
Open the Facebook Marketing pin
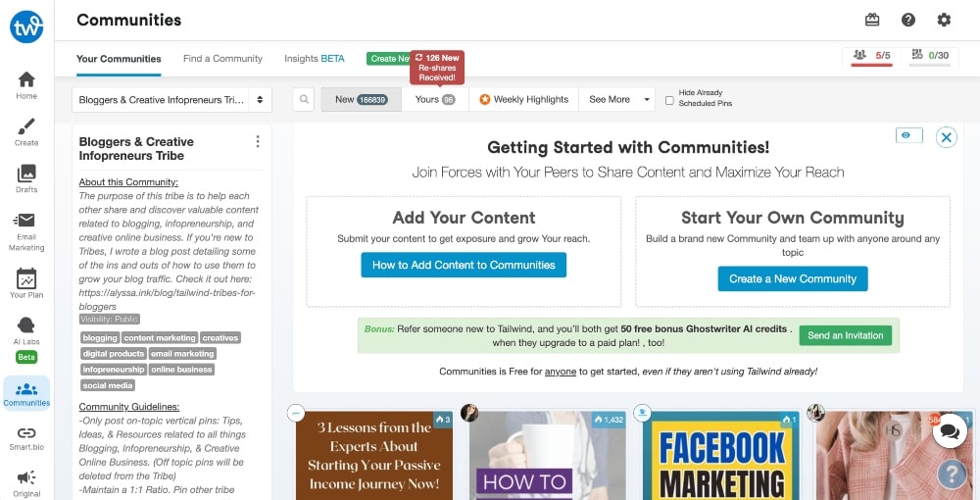[721, 456]
